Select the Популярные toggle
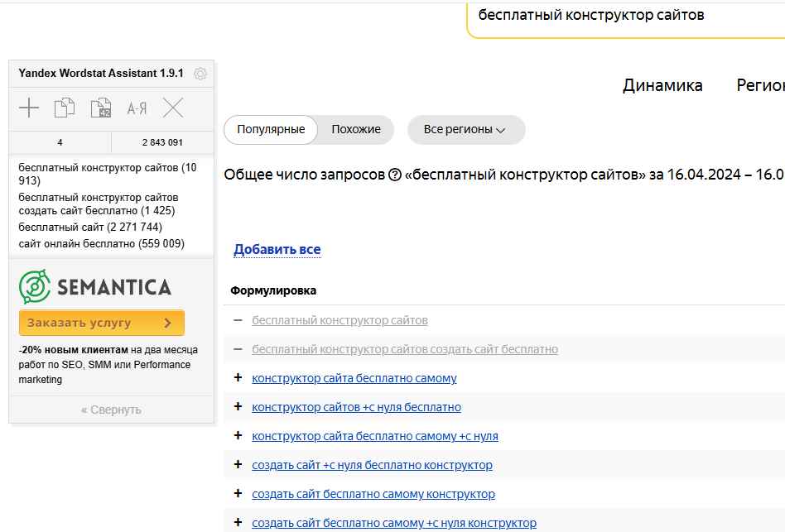The height and width of the screenshot is (532, 785). click(x=271, y=130)
